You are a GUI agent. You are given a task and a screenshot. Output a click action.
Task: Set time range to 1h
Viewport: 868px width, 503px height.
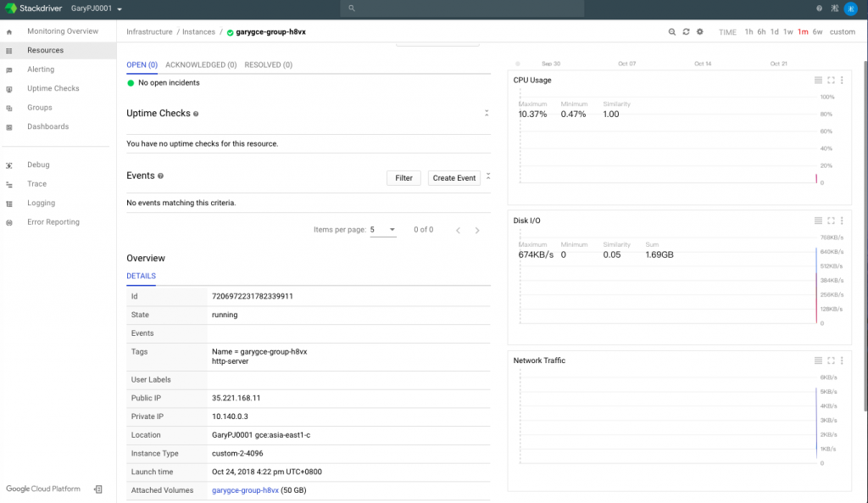coord(748,31)
